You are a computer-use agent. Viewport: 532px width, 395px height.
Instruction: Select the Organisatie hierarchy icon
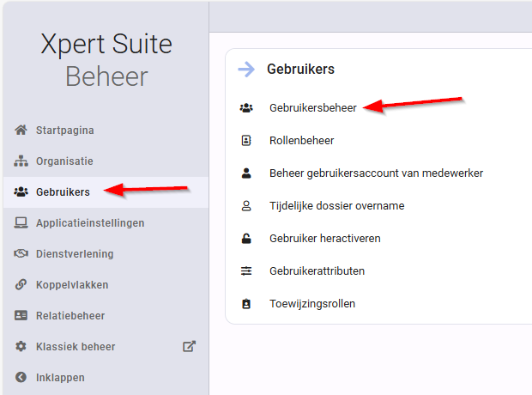[x=21, y=161]
